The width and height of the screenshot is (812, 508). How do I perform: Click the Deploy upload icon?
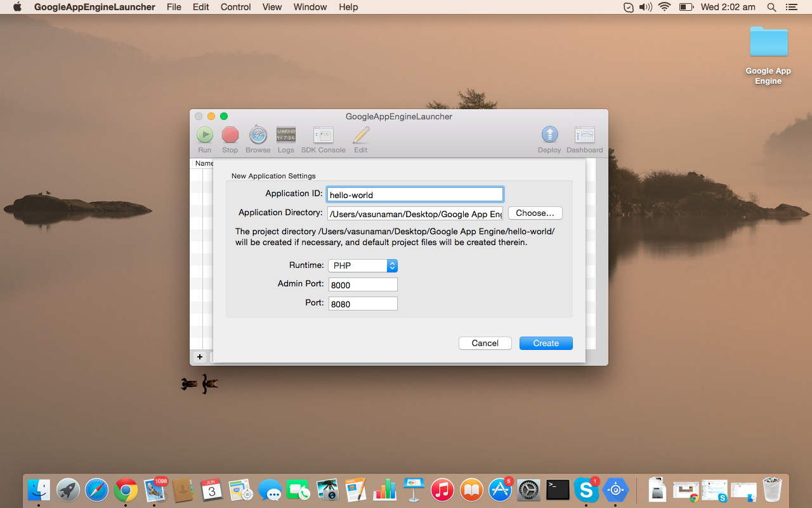click(549, 135)
